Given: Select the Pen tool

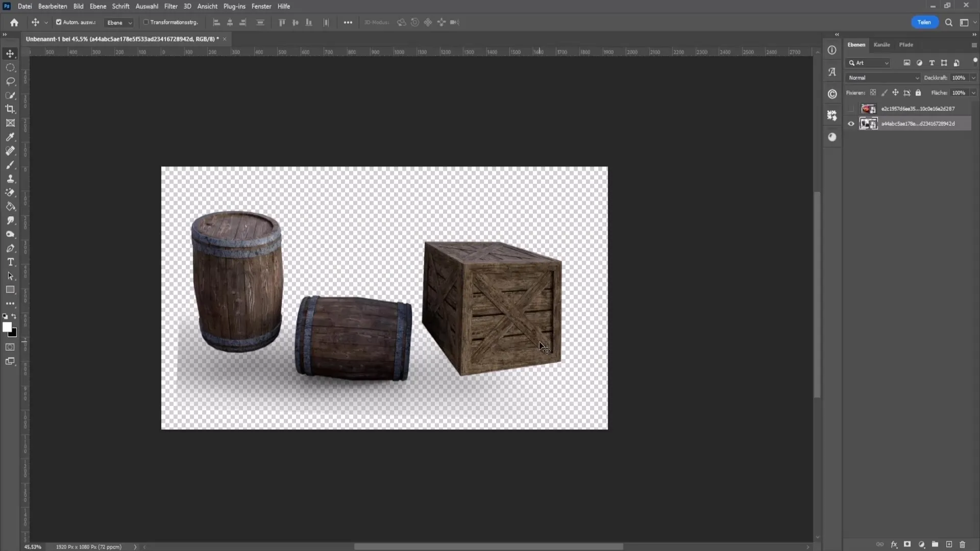Looking at the screenshot, I should click(x=10, y=248).
